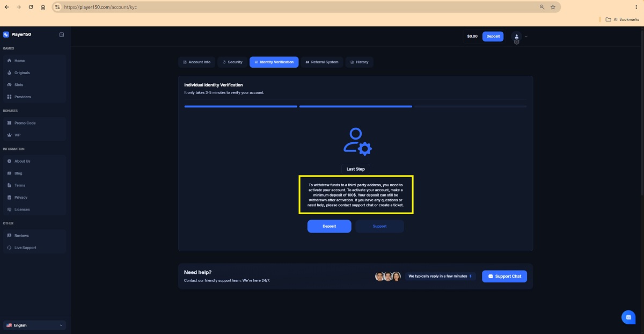Switch to the Security tab

click(232, 62)
